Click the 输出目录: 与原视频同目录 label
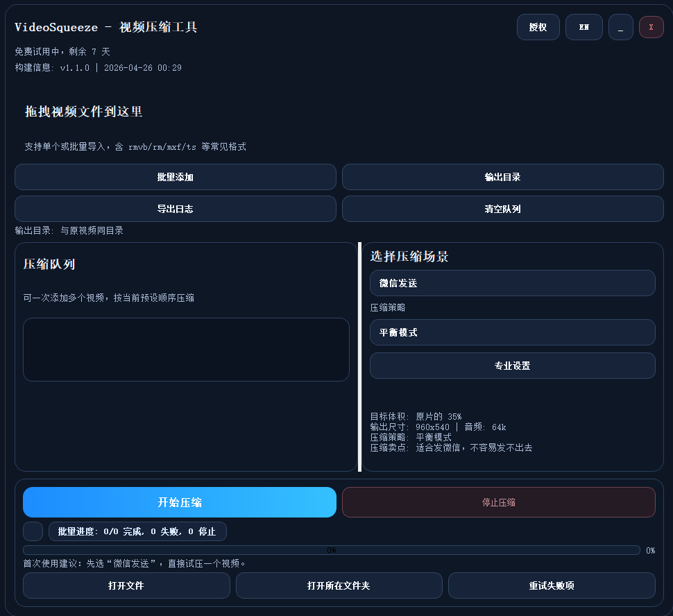Viewport: 673px width, 616px height. (x=69, y=230)
